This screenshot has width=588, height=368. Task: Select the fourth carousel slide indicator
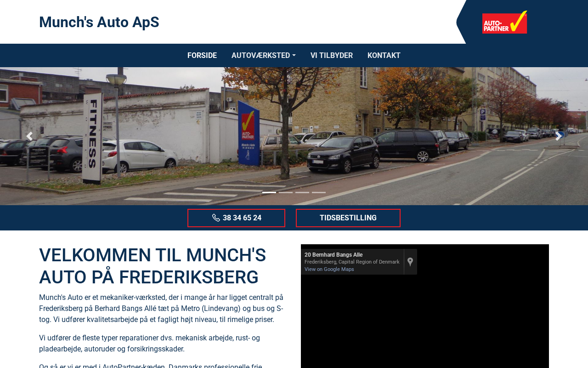coord(319,192)
